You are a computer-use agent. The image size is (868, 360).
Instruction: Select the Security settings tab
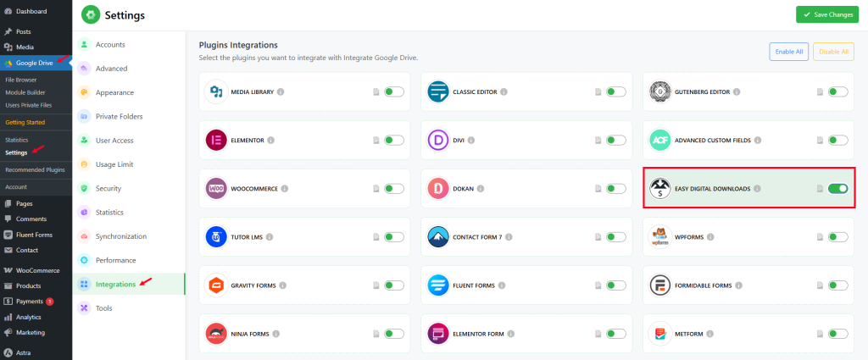[129, 189]
